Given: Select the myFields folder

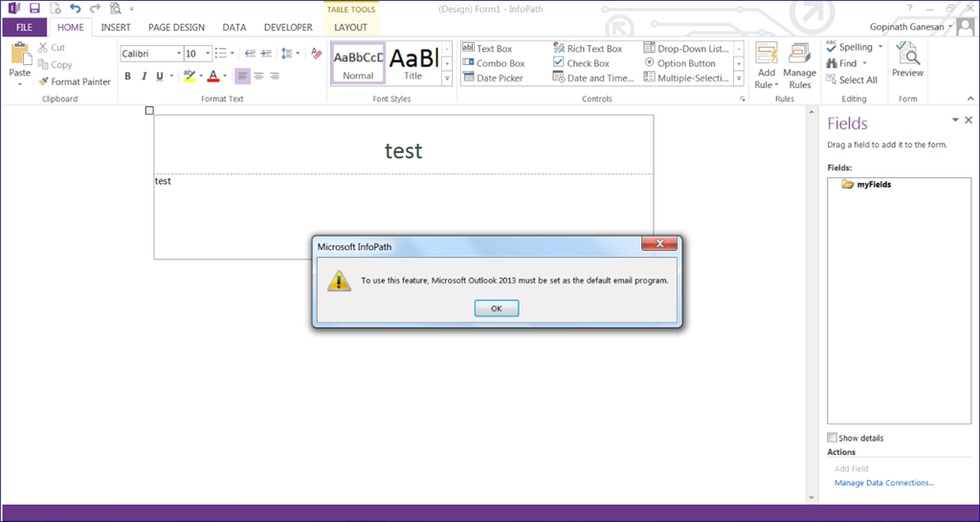Looking at the screenshot, I should 866,185.
